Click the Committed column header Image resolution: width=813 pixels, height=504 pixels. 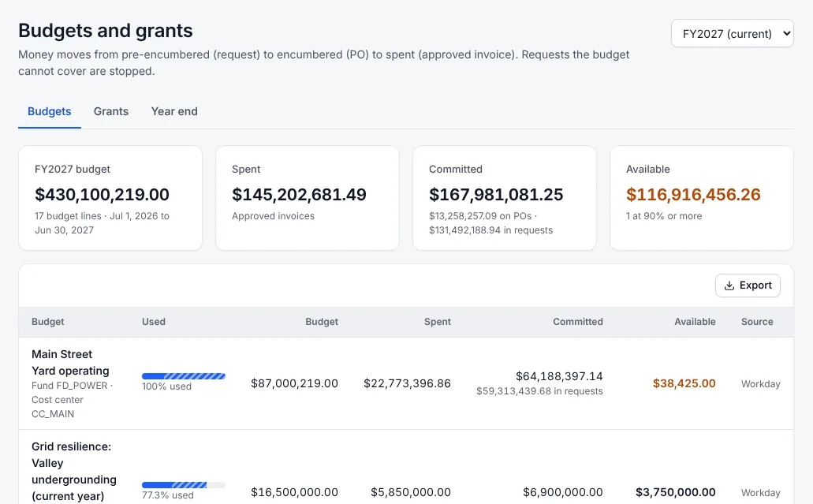point(577,322)
